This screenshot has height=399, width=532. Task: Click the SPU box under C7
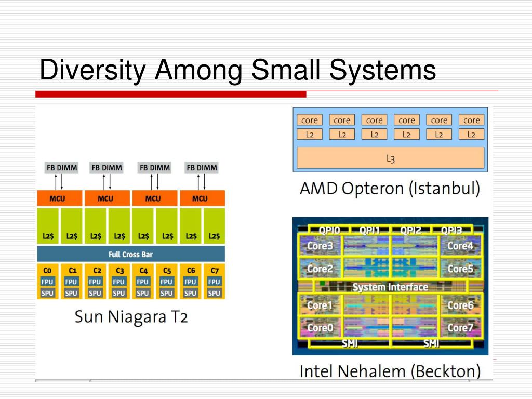pos(214,293)
